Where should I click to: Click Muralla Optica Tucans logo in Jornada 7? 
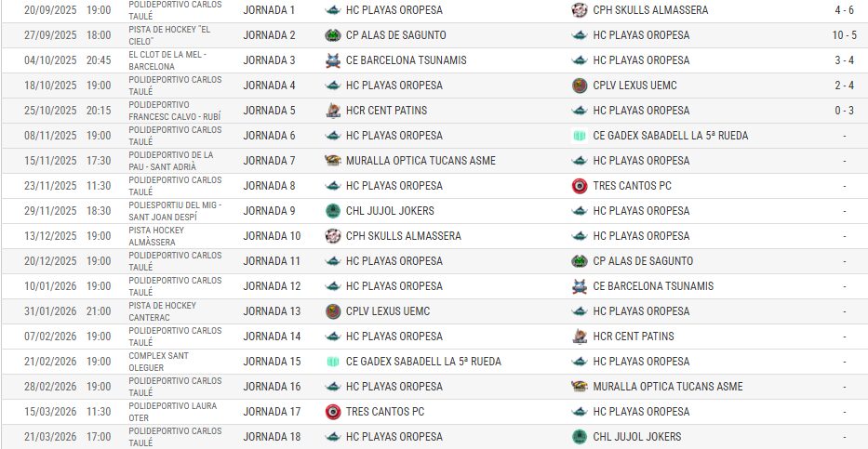click(333, 161)
